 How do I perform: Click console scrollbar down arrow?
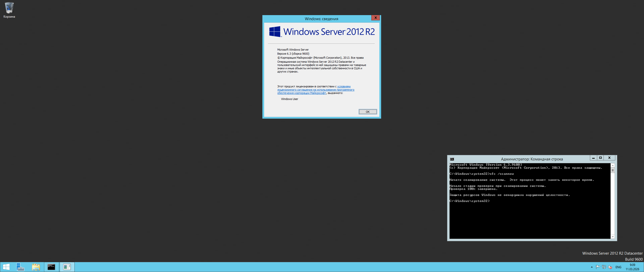[x=613, y=236]
